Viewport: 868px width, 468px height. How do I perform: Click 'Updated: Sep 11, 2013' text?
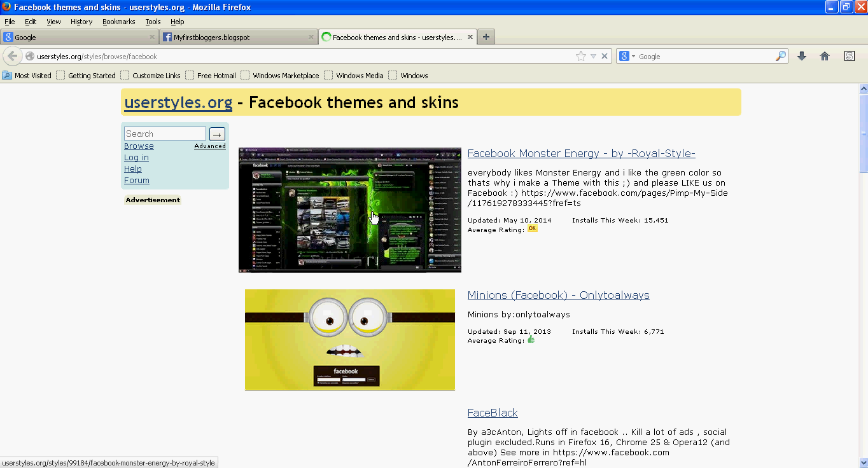pyautogui.click(x=509, y=332)
